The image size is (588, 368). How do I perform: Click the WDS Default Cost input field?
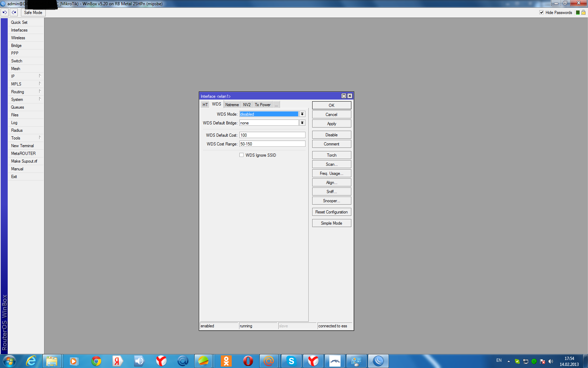[272, 135]
